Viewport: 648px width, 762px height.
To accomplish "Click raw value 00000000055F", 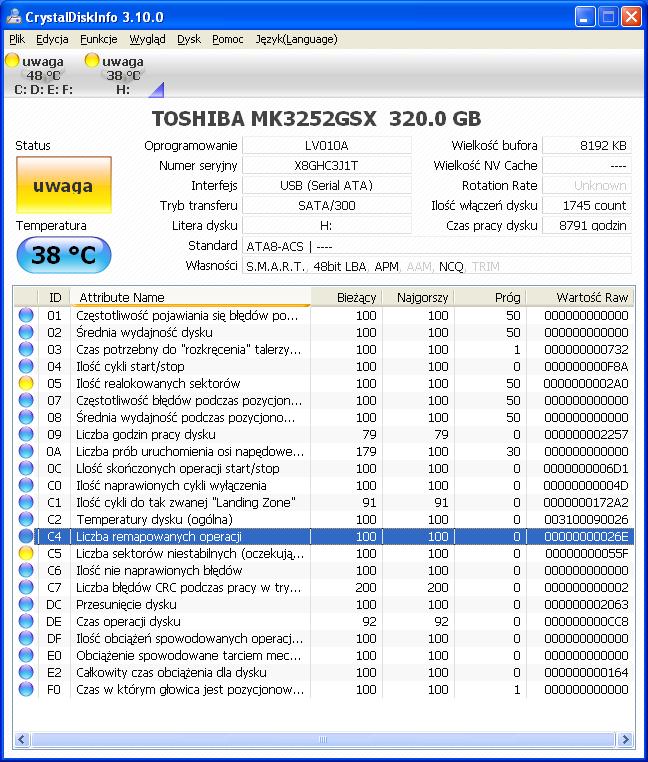I will 586,554.
